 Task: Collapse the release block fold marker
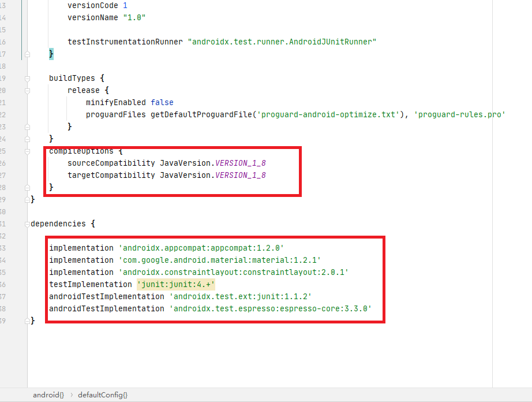pyautogui.click(x=28, y=91)
